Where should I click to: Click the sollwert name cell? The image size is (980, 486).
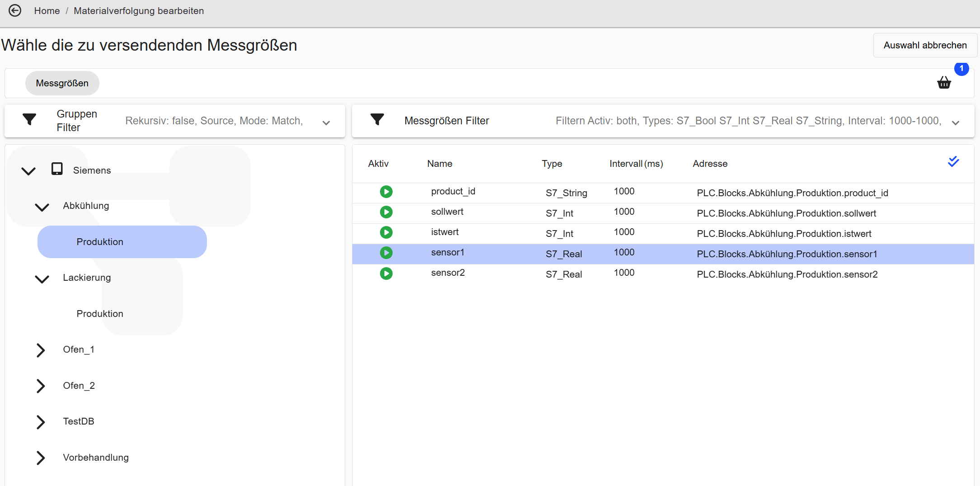(447, 212)
